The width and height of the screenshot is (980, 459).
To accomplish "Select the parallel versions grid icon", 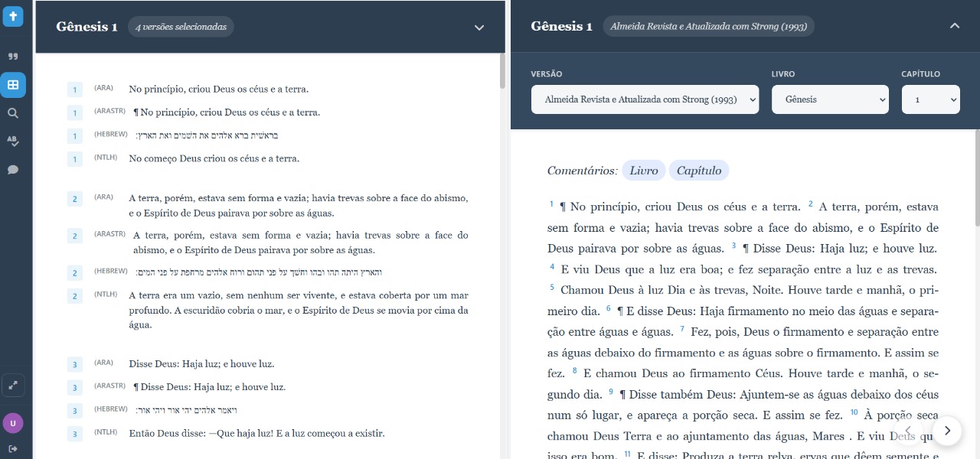I will click(13, 85).
